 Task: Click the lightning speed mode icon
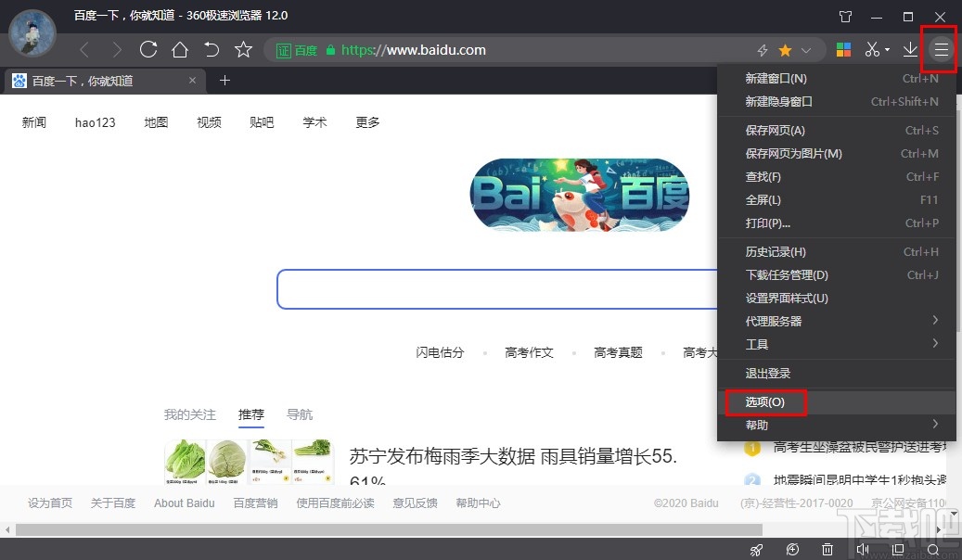(x=763, y=50)
